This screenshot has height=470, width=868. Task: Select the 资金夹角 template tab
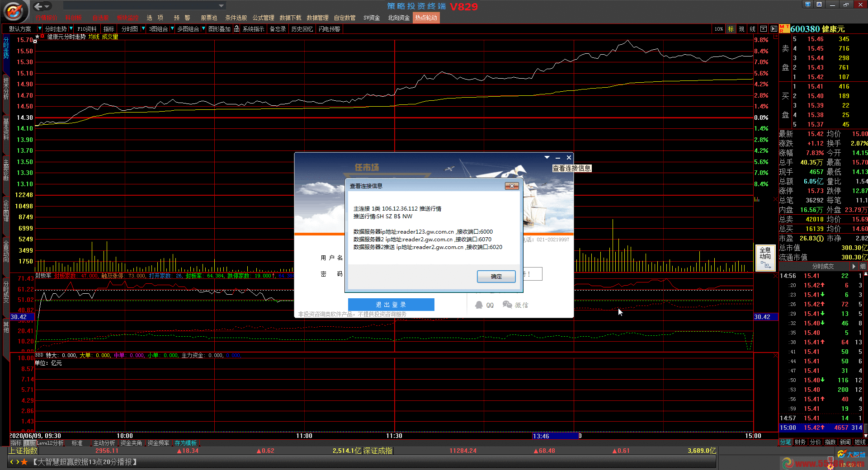[131, 443]
